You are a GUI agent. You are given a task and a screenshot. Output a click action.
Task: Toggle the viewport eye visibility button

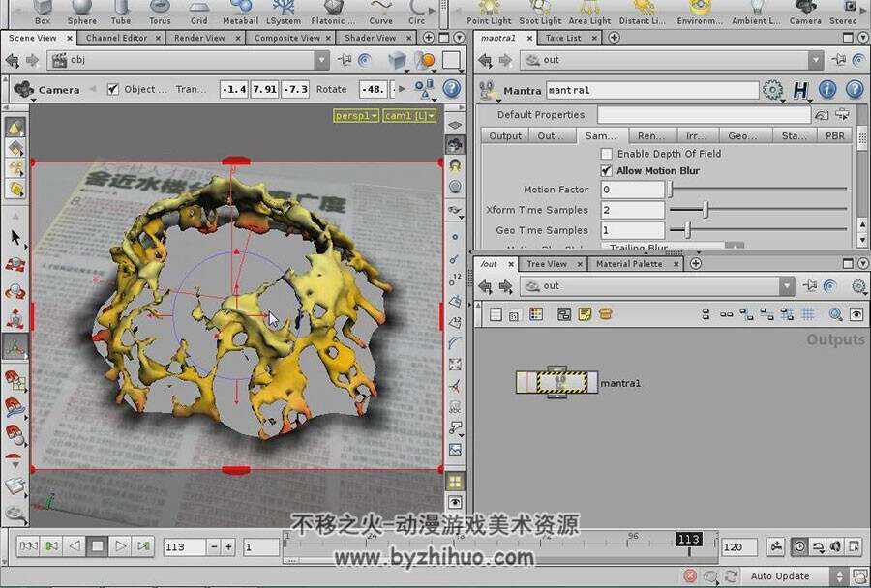[455, 503]
